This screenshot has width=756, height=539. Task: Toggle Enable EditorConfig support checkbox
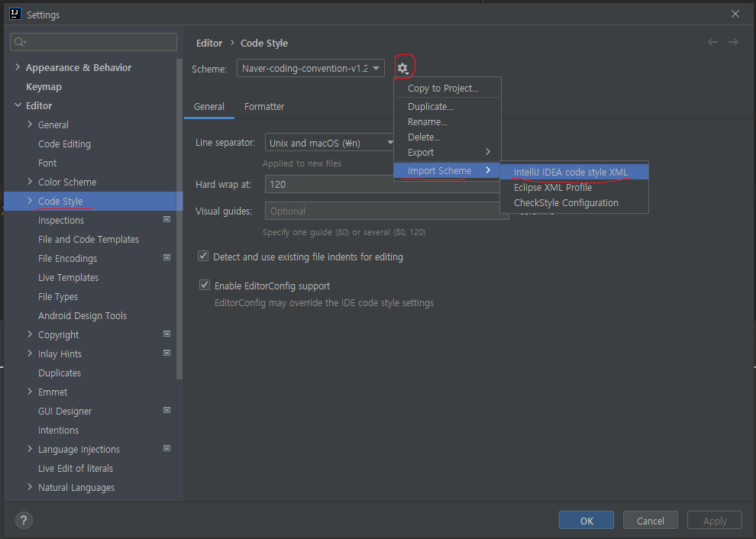(205, 285)
